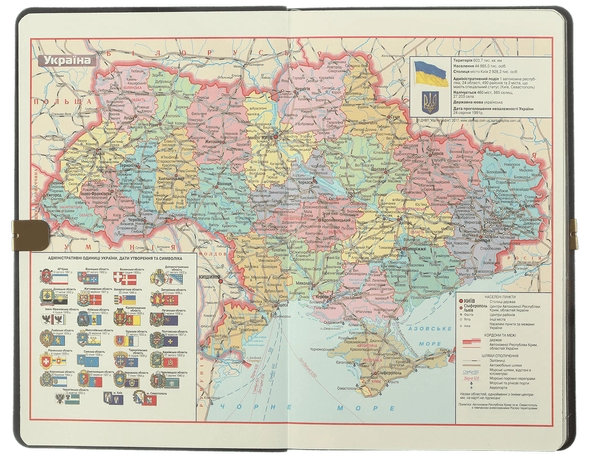The width and height of the screenshot is (595, 462).
Task: Select the Херсонська область emblem
Action: [46, 379]
